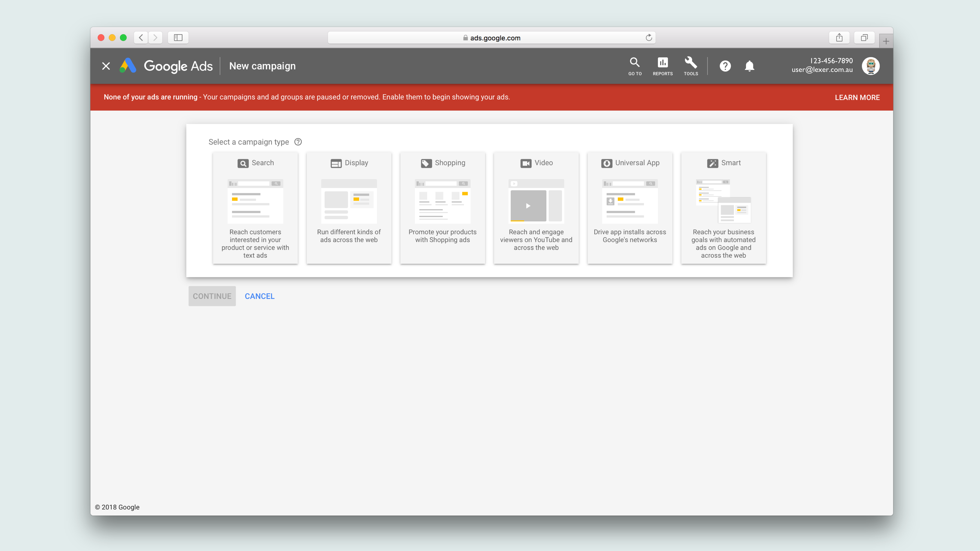Open the notifications bell

pos(749,66)
